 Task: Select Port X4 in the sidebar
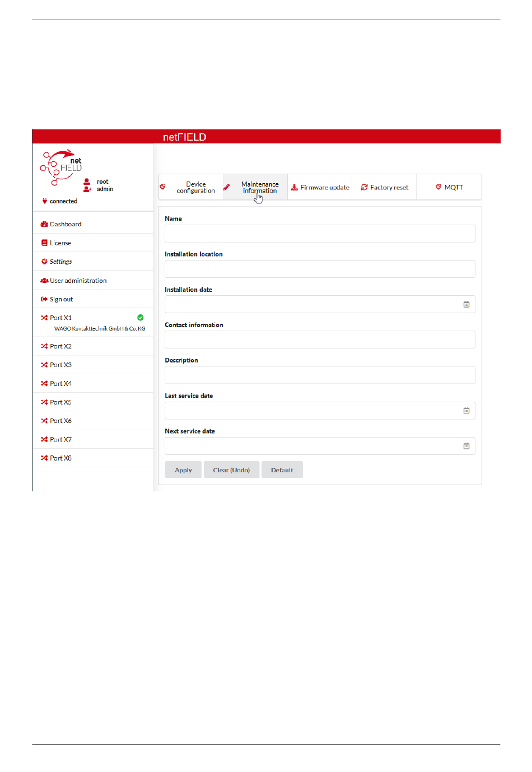93,384
